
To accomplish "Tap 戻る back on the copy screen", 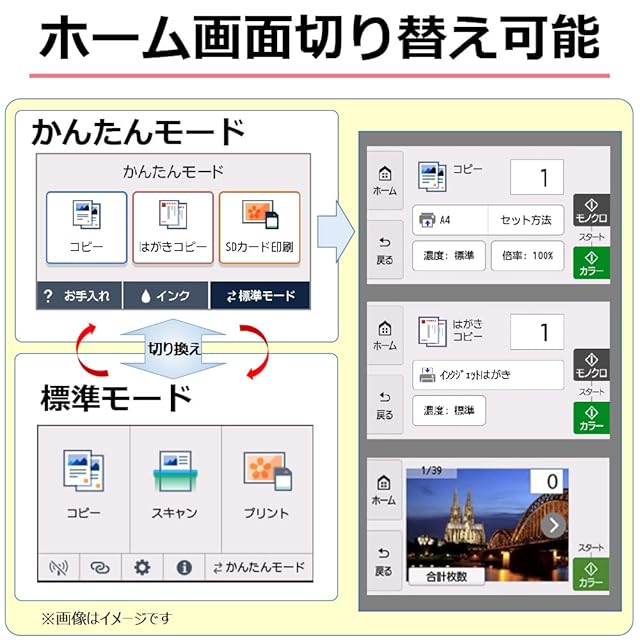I will [x=385, y=249].
